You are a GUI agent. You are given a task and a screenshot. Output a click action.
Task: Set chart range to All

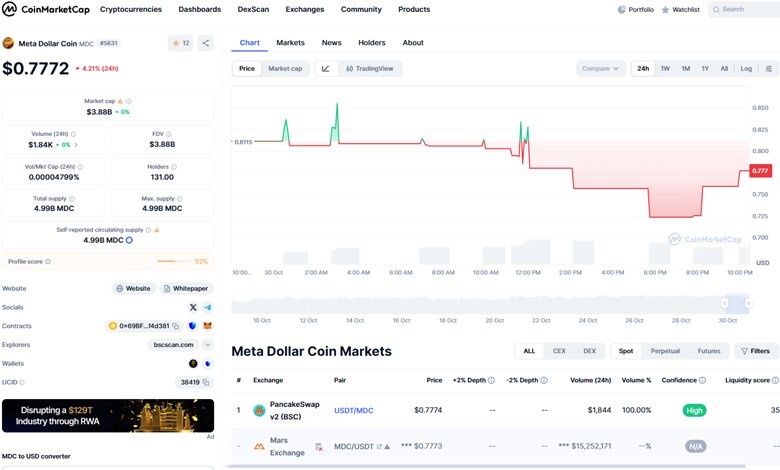(724, 69)
